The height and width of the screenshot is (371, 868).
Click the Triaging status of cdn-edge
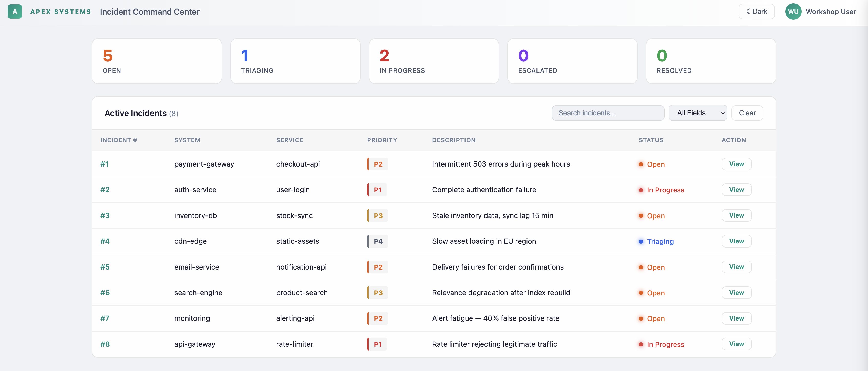click(656, 242)
